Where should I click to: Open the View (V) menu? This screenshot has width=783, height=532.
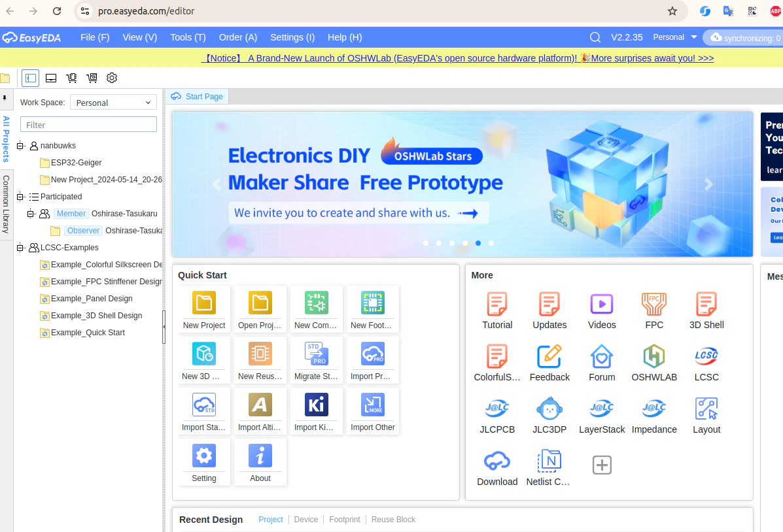[x=140, y=37]
